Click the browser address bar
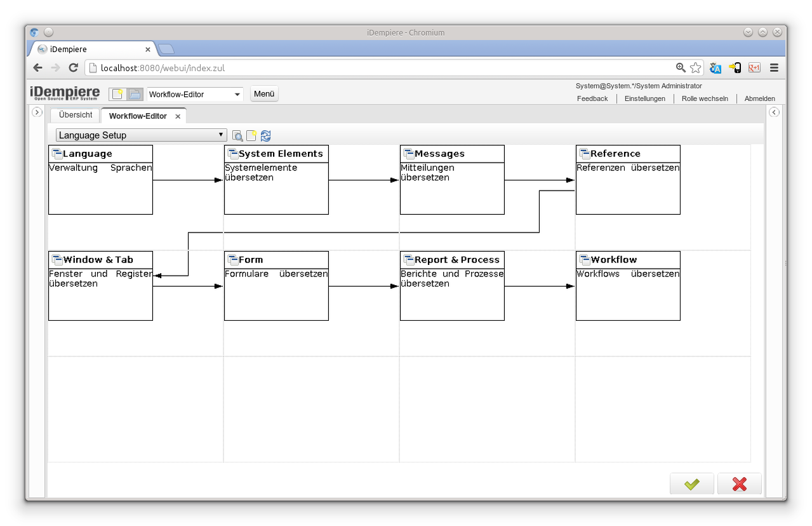 click(381, 68)
